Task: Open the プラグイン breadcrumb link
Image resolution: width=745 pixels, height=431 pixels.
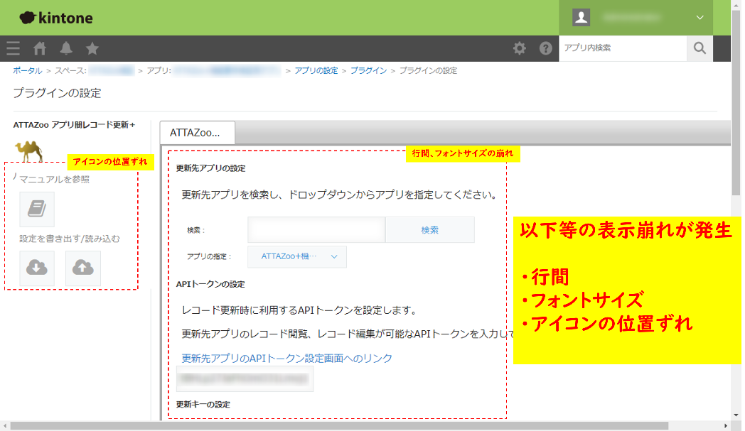Action: [x=368, y=70]
